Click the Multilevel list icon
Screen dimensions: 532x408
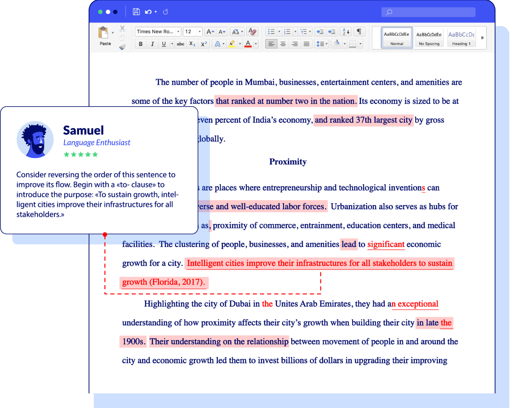304,32
